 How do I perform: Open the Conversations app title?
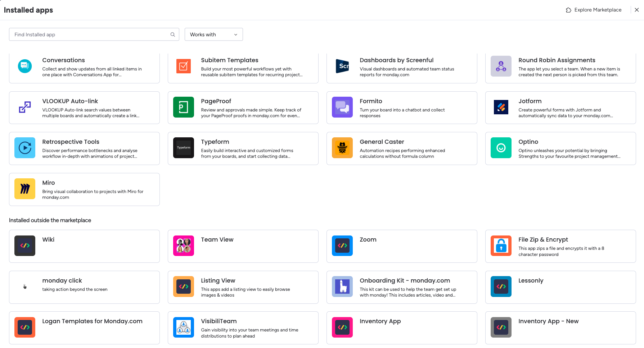click(64, 60)
